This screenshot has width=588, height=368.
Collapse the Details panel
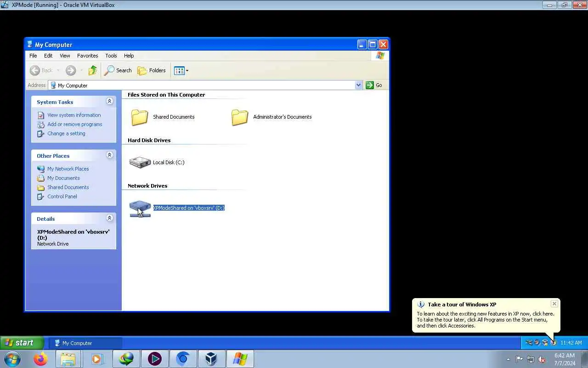109,218
